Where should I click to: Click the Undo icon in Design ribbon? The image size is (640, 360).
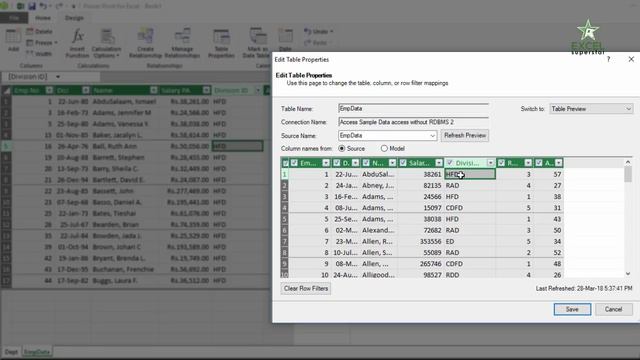coord(318,31)
